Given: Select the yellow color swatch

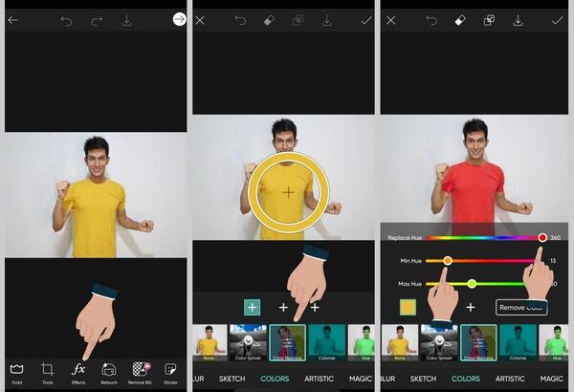Looking at the screenshot, I should (x=408, y=308).
